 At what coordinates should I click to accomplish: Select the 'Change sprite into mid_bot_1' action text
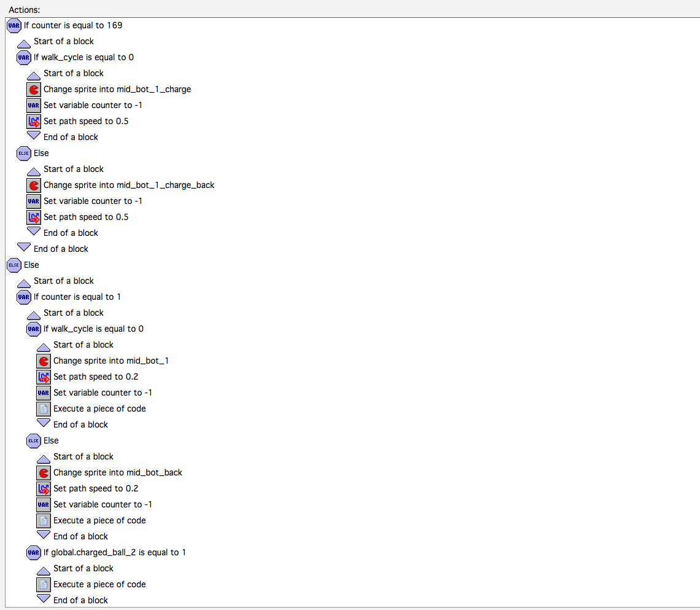[x=111, y=361]
